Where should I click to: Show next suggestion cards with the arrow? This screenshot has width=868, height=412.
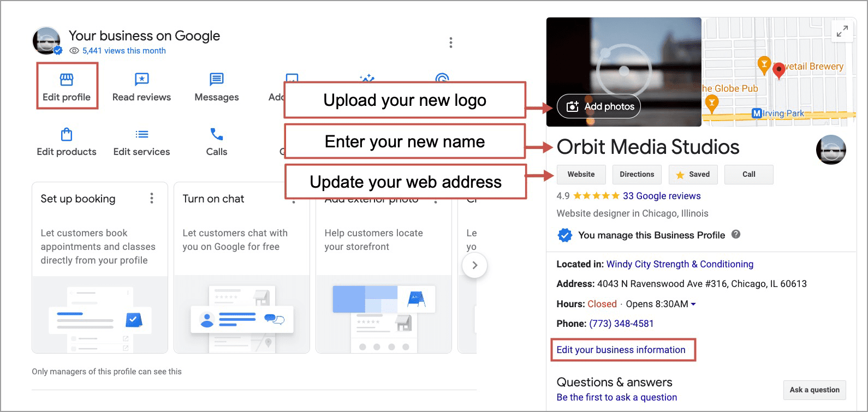coord(474,265)
